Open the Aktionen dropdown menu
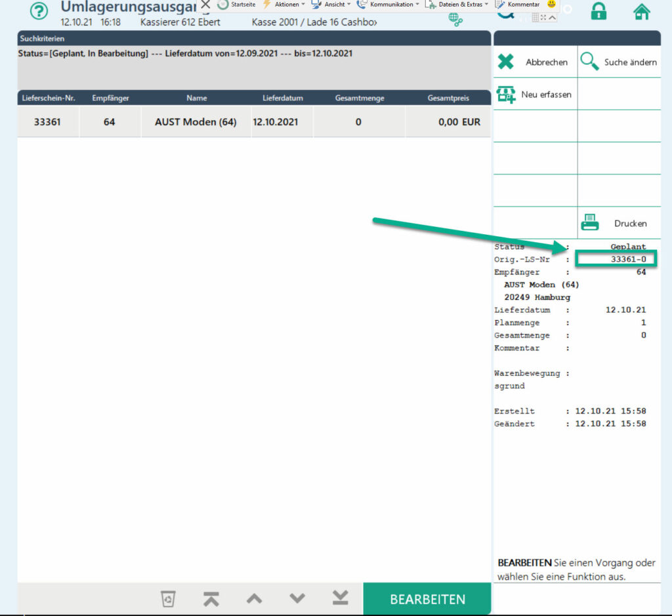 tap(284, 5)
